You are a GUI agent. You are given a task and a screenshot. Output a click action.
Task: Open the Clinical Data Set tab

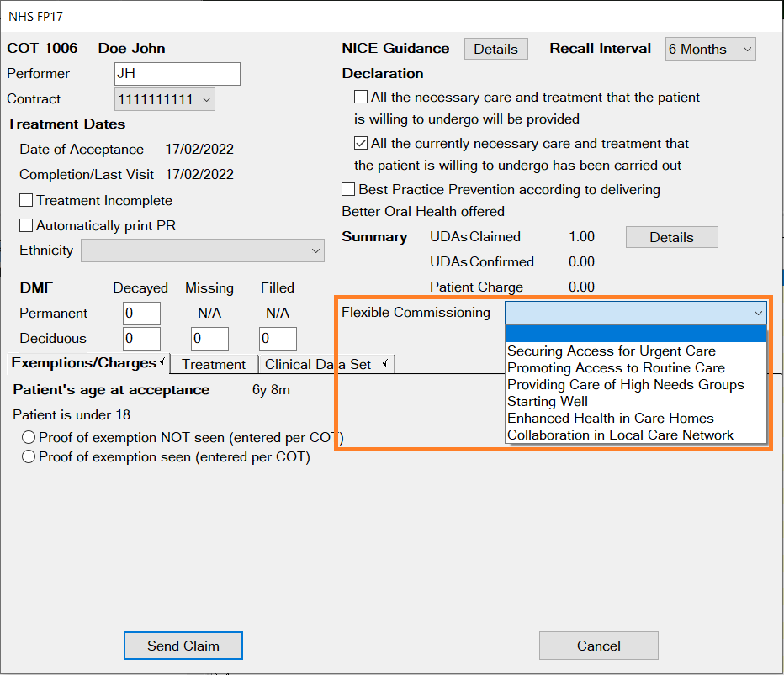324,364
